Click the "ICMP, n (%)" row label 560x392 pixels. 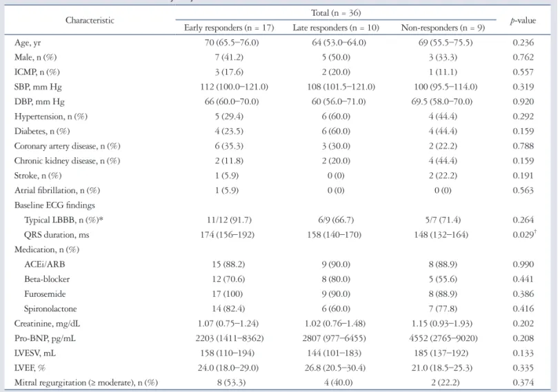tap(37, 72)
